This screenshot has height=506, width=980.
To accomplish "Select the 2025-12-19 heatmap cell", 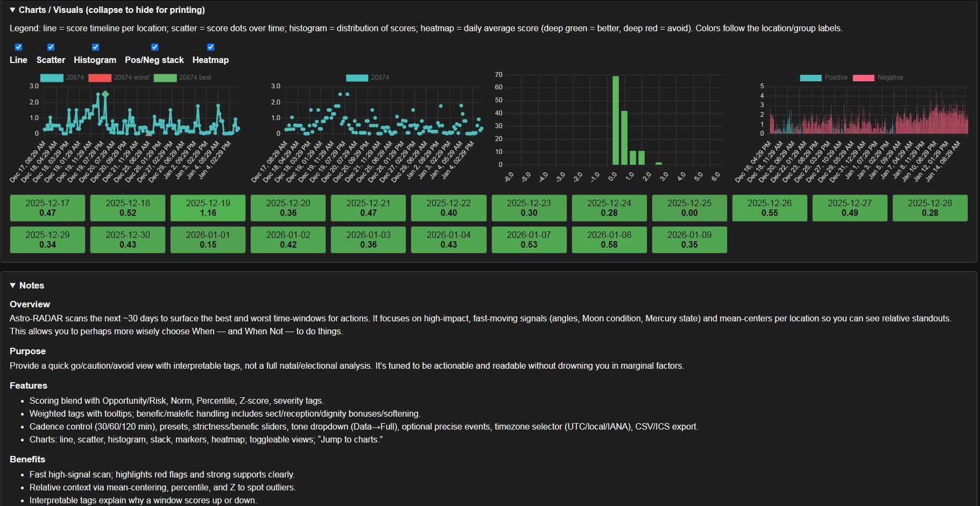I will coord(208,208).
